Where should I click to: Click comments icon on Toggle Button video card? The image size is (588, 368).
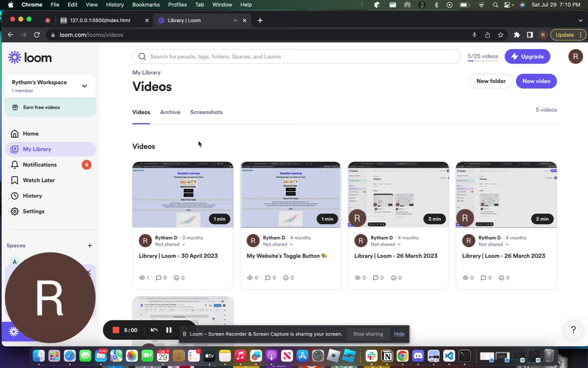(x=268, y=278)
